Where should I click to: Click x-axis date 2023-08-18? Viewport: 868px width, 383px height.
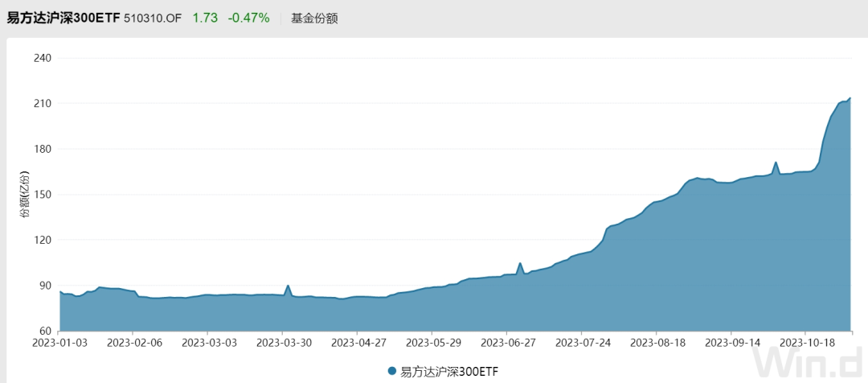[656, 343]
